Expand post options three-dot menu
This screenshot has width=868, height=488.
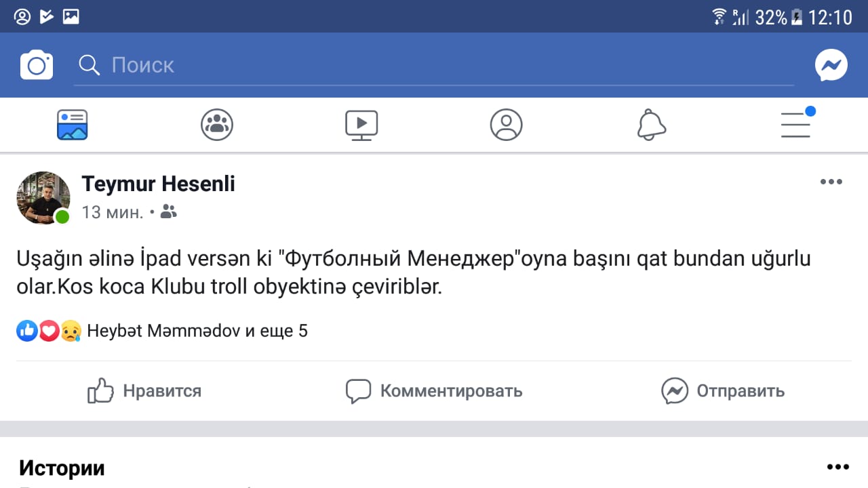pos(831,182)
